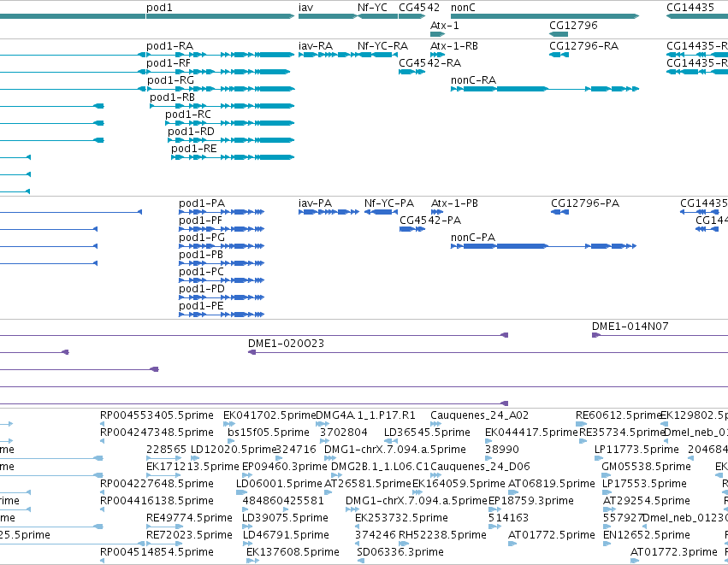Click the iav-PA protein label
Image resolution: width=728 pixels, height=565 pixels.
(x=316, y=203)
